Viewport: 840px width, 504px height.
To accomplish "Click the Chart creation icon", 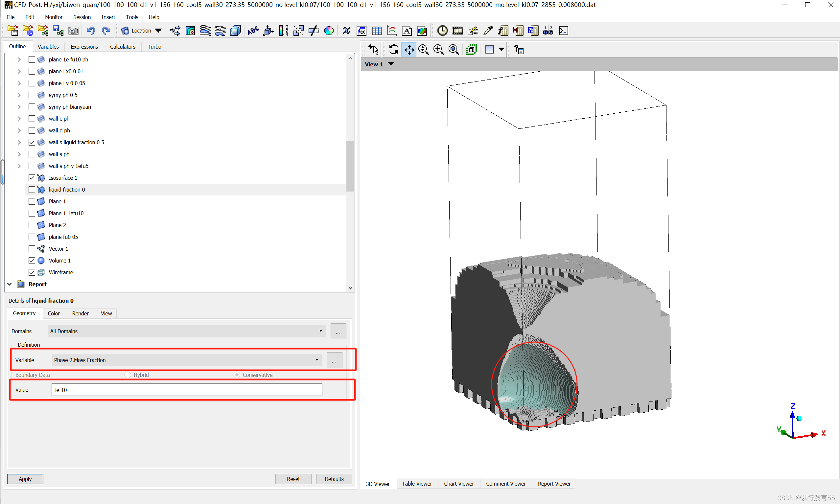I will 392,31.
